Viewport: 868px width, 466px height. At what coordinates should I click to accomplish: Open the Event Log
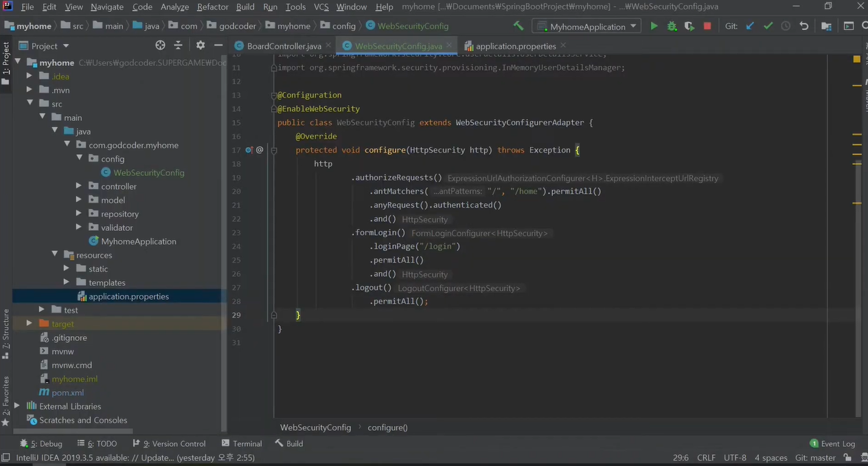(832, 443)
